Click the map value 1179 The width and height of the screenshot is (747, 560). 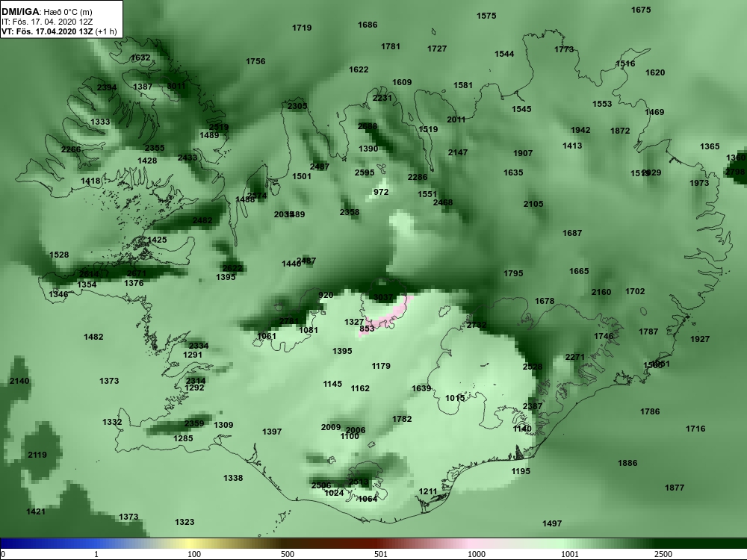pos(381,366)
